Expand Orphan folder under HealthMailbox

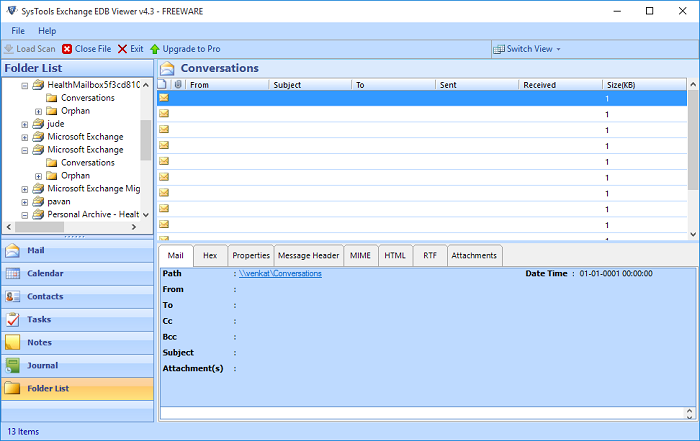(x=38, y=112)
